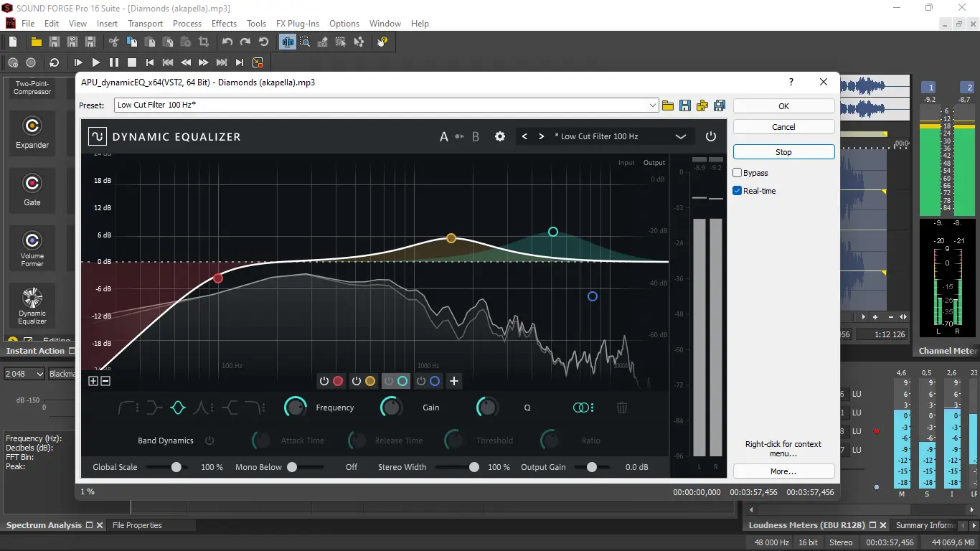Select the Volume Former effect icon
This screenshot has height=551, width=980.
(32, 248)
